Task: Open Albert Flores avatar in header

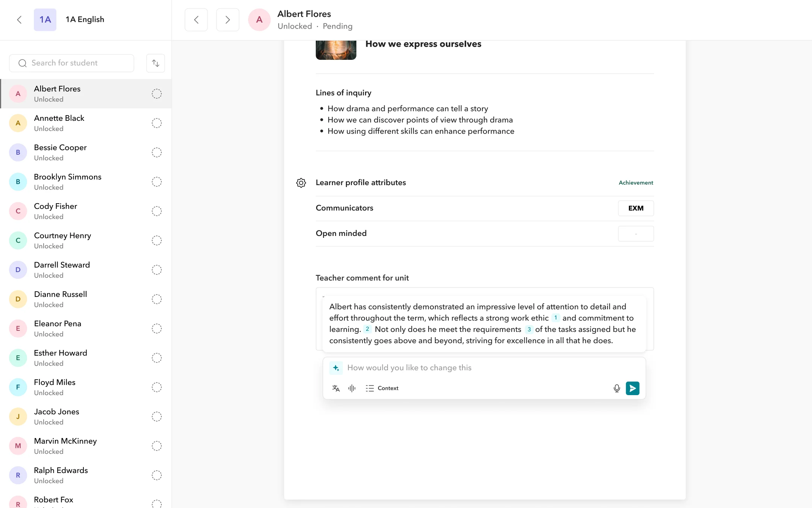Action: (x=259, y=20)
